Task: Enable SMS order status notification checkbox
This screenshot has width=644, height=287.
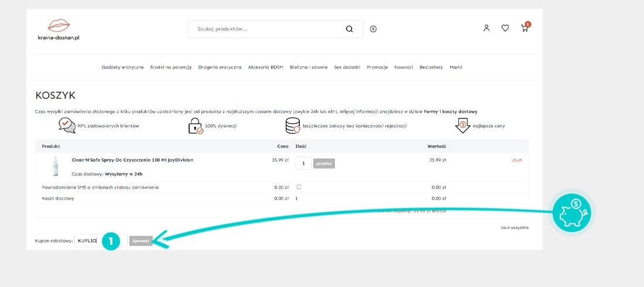Action: pos(299,187)
